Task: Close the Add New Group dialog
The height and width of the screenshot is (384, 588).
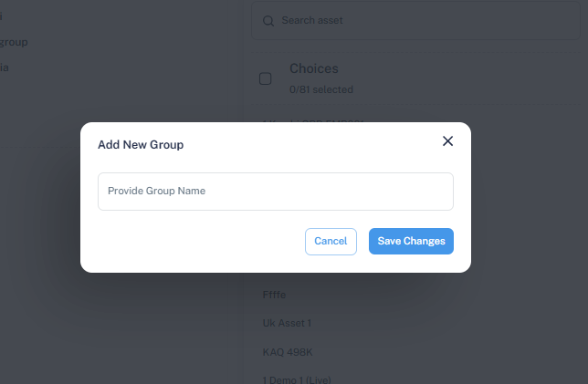Action: (x=447, y=141)
